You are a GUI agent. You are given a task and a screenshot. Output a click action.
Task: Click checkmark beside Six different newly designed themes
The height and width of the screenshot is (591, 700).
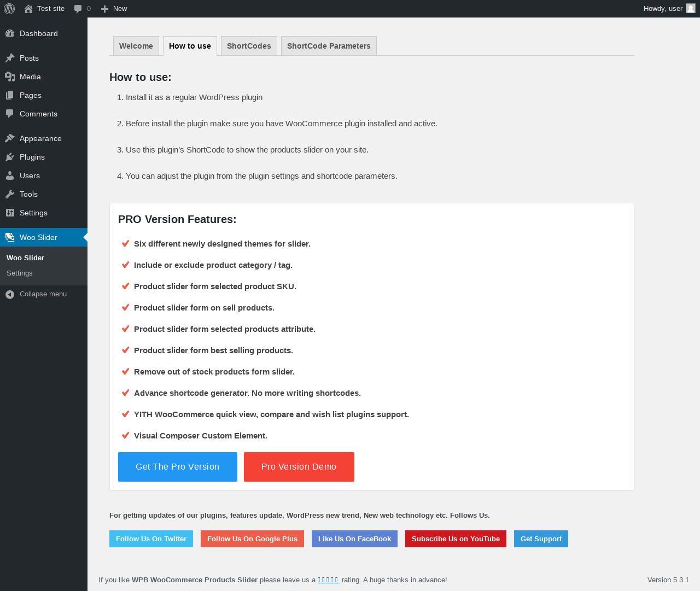coord(125,243)
